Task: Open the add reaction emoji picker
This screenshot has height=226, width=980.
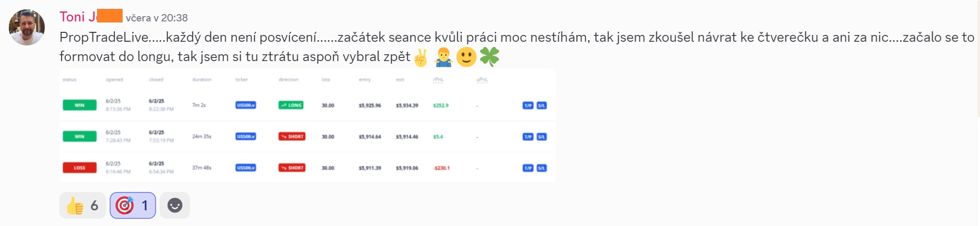Action: [175, 205]
